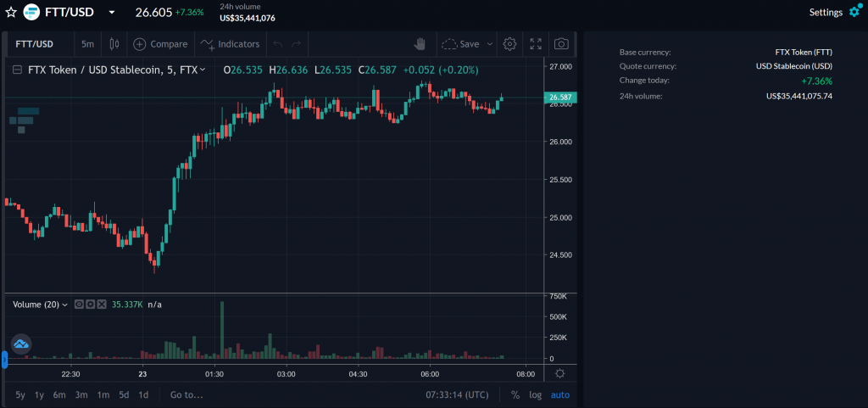Open Compare symbols
868x408 pixels.
160,44
